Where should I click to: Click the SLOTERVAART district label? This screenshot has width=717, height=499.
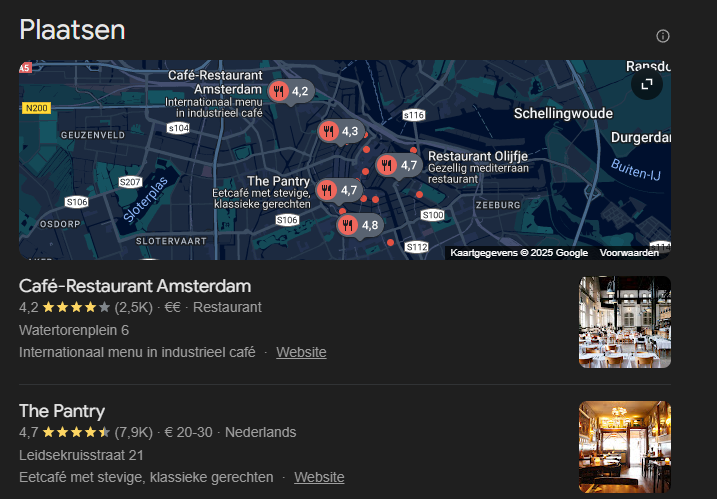point(171,241)
